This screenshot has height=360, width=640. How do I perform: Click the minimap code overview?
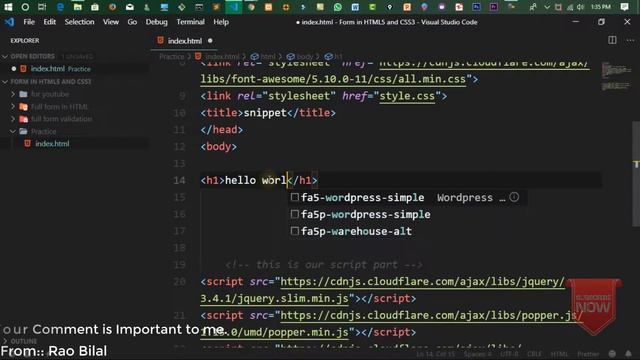[x=616, y=76]
